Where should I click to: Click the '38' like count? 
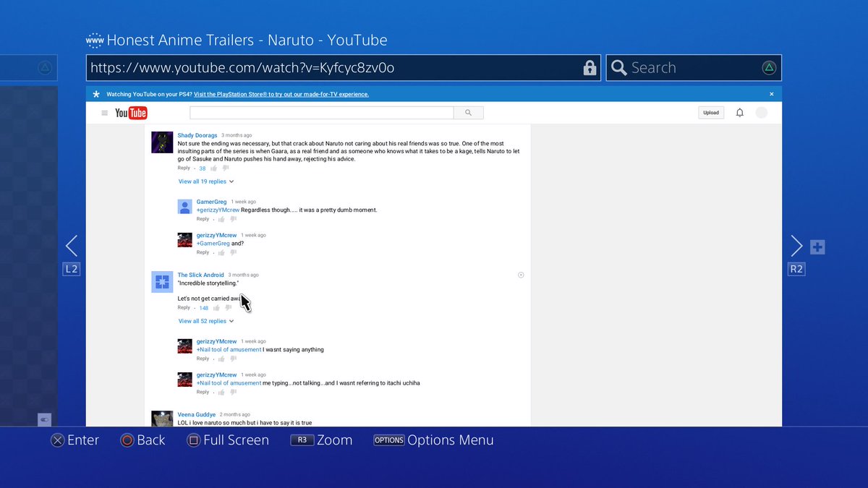coord(203,168)
